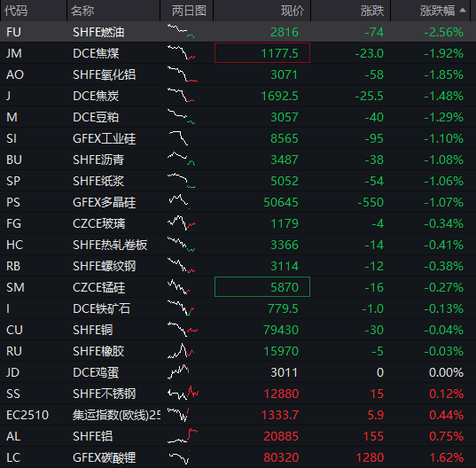Click the price 20885 for SHFE铝
476x468 pixels.
pyautogui.click(x=281, y=436)
